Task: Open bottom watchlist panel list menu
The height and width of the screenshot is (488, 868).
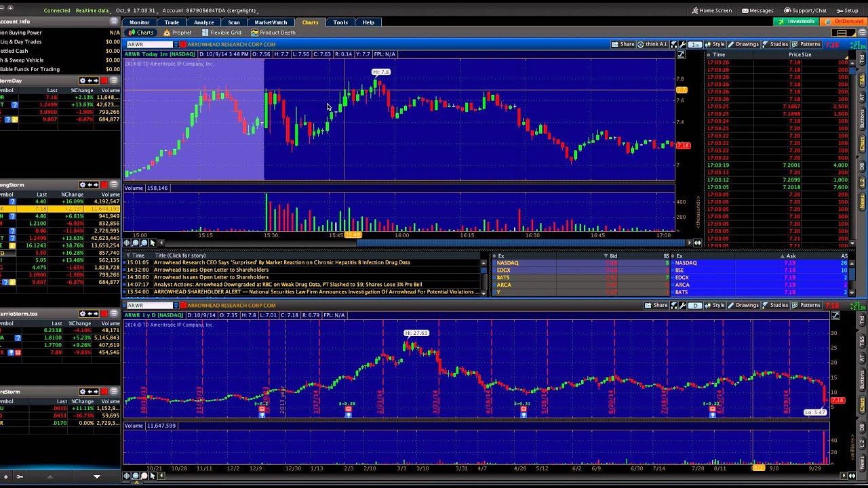Action: pyautogui.click(x=114, y=392)
